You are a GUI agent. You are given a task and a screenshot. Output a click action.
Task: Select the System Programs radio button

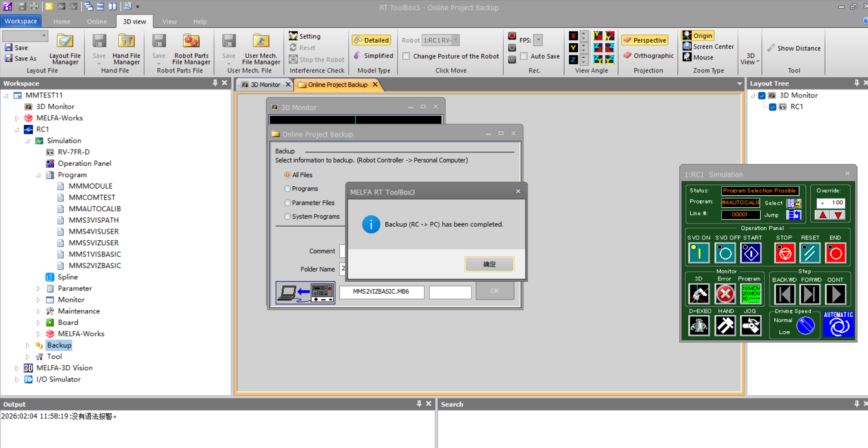[287, 216]
